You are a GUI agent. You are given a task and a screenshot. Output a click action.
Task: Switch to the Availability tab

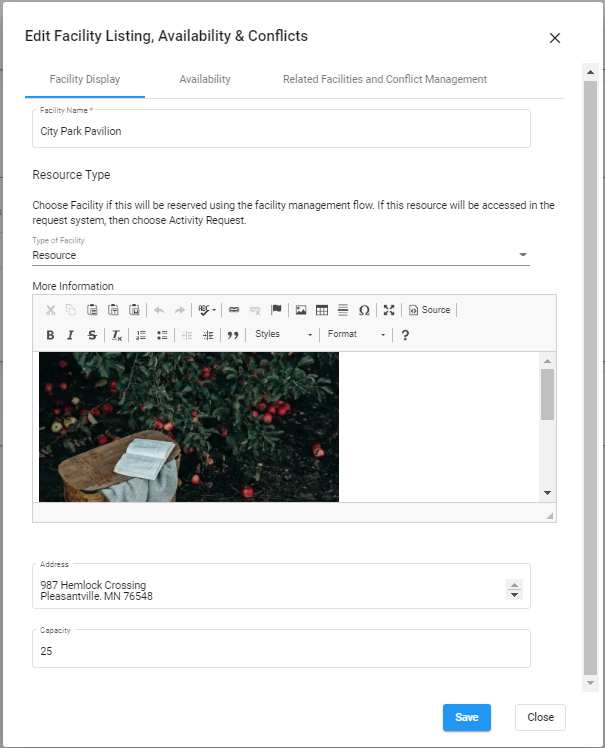205,79
